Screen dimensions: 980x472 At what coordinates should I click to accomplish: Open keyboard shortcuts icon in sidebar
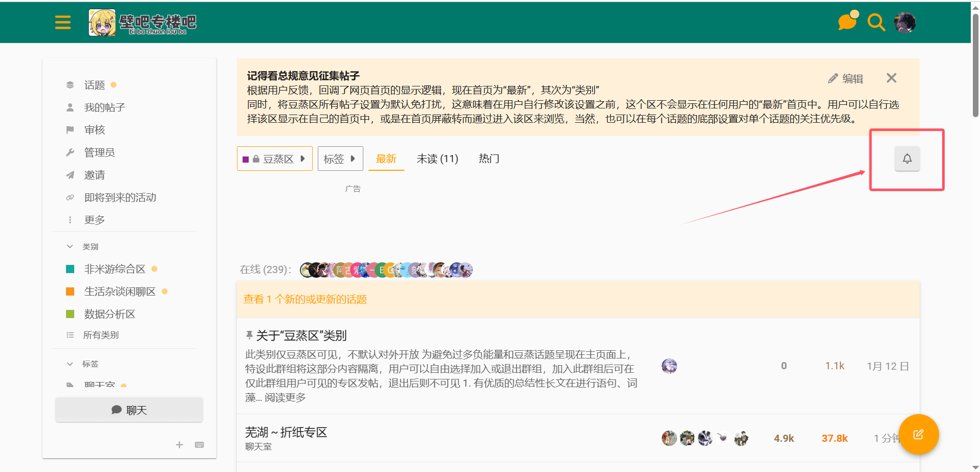(x=200, y=445)
